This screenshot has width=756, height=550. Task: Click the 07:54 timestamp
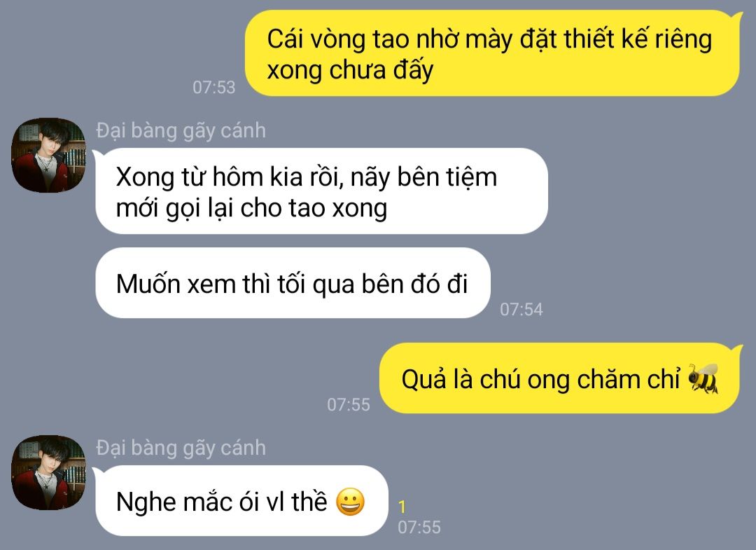pyautogui.click(x=521, y=309)
